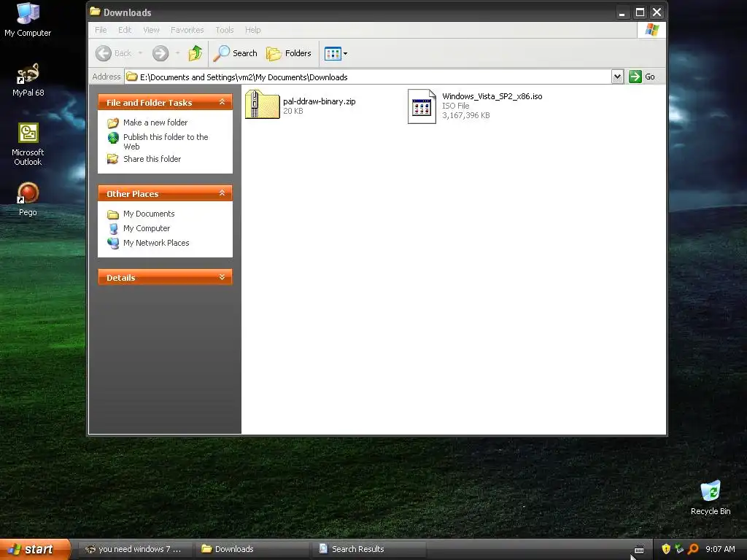Open the Tools menu
This screenshot has height=560, width=747.
pos(225,30)
